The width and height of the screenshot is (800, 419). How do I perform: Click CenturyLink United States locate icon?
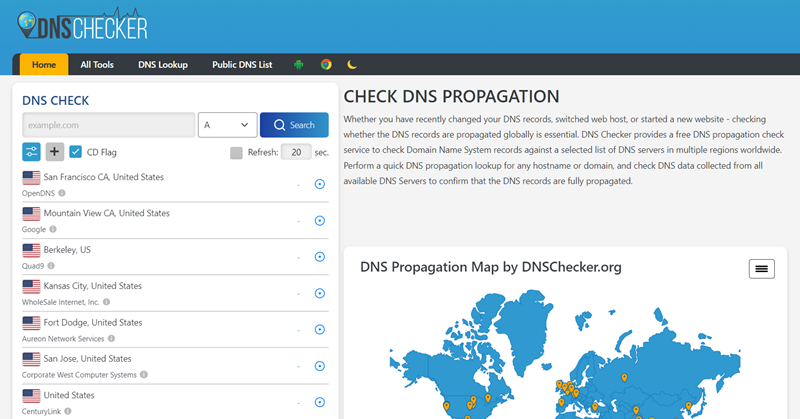[x=320, y=402]
